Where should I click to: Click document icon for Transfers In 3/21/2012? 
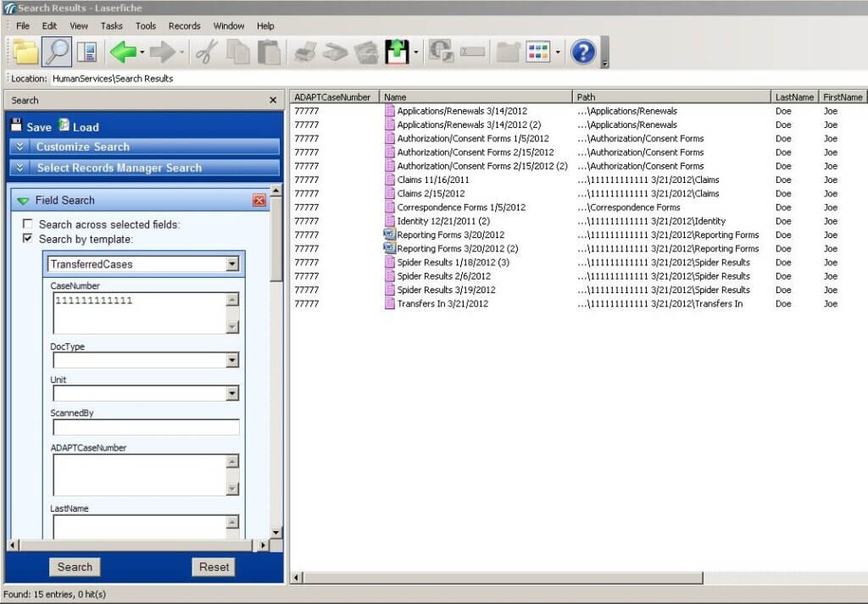tap(390, 303)
